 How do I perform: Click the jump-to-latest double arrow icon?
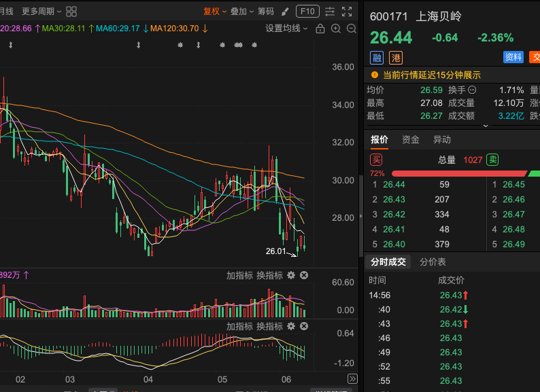tap(352, 379)
